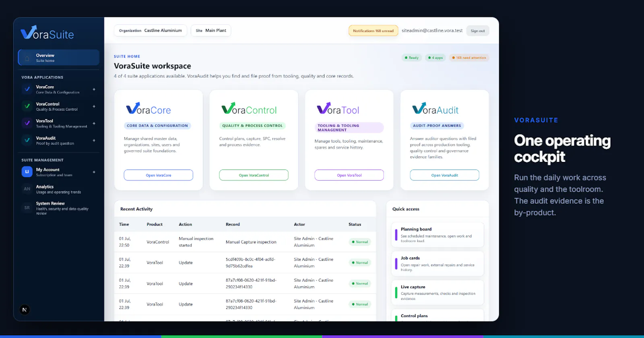The height and width of the screenshot is (338, 644).
Task: Click the Overview home icon
Action: click(x=27, y=58)
